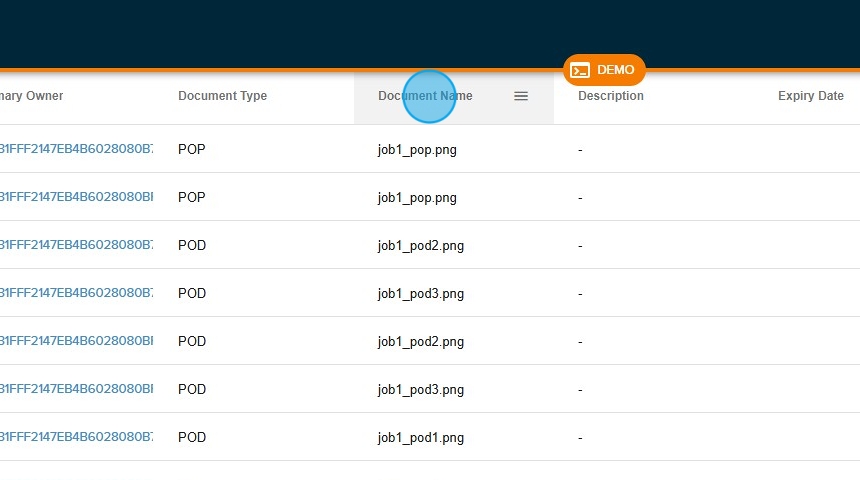Click the terminal icon in DEMO badge
This screenshot has width=860, height=480.
[x=580, y=70]
